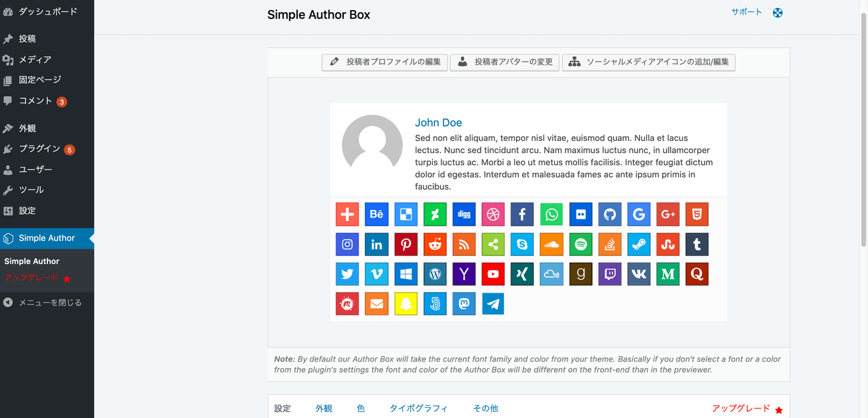868x418 pixels.
Task: Switch to the 色 tab
Action: click(361, 409)
